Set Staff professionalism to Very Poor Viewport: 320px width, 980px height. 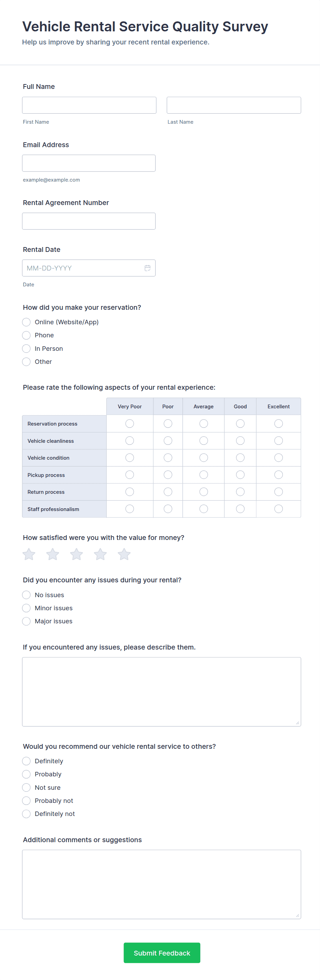130,509
